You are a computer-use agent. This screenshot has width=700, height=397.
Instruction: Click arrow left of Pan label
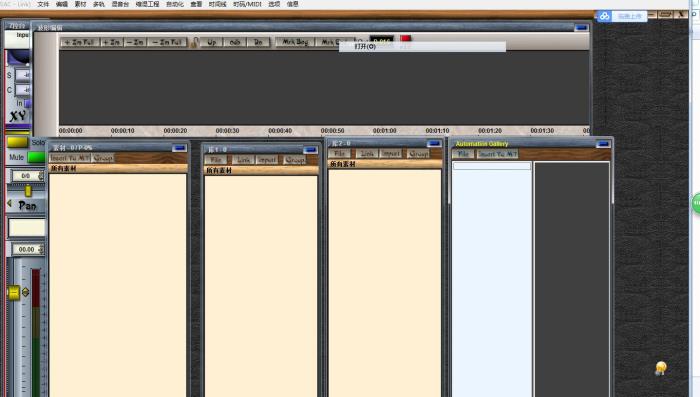(10, 204)
